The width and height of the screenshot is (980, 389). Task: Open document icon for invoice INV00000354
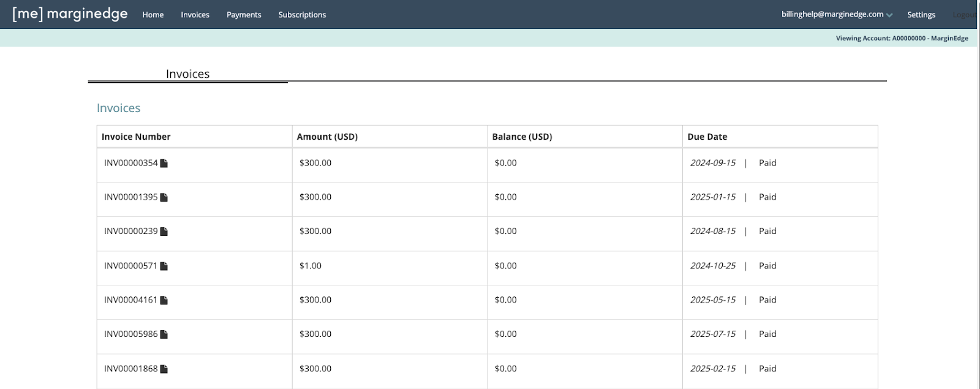(x=164, y=164)
